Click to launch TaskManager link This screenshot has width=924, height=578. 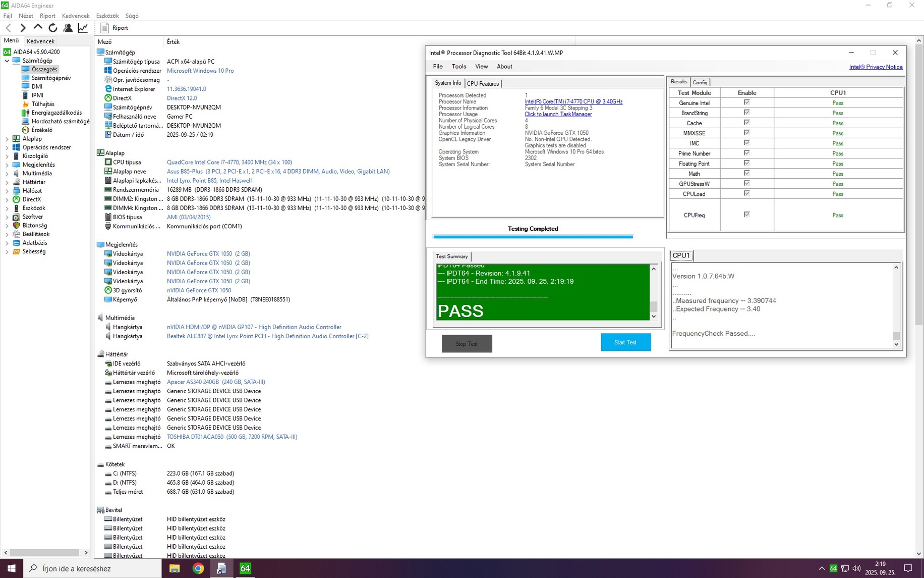(558, 114)
